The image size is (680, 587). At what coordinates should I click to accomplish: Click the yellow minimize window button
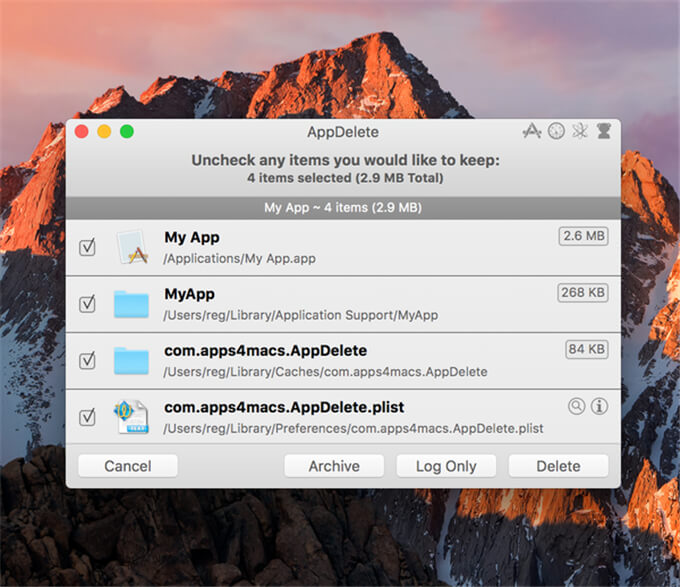point(104,131)
